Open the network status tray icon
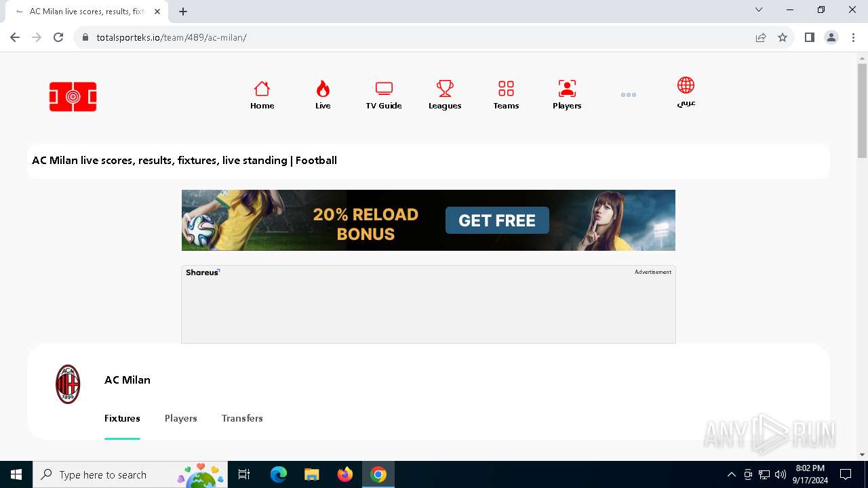Screen dimensions: 868x488 [764, 474]
